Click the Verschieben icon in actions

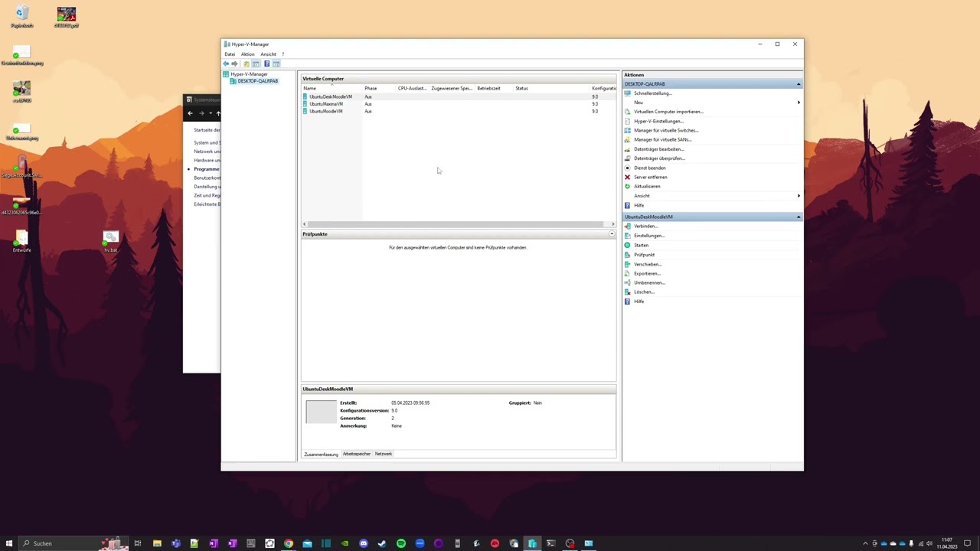tap(628, 264)
